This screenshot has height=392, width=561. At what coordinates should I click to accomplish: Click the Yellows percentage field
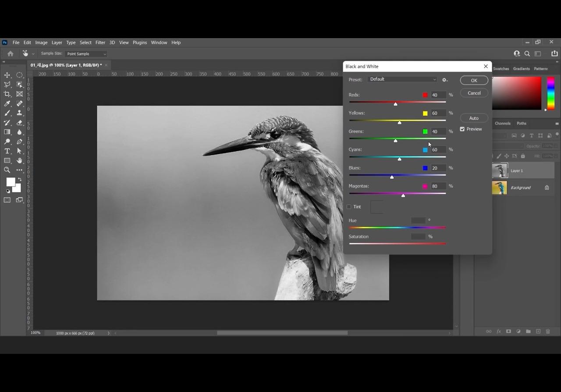pos(438,113)
